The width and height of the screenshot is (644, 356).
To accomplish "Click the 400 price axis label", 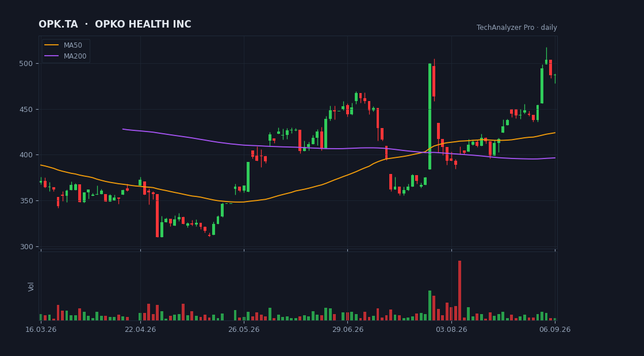I will (x=25, y=155).
